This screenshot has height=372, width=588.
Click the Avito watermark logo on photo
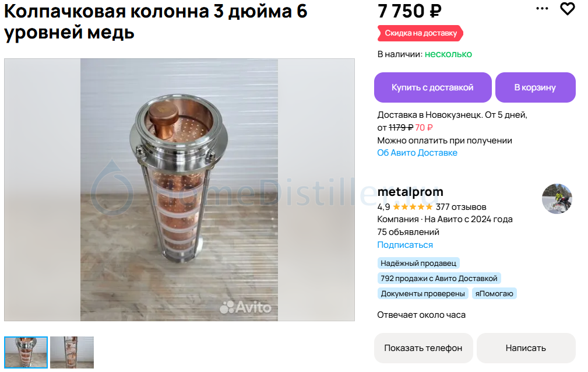[245, 307]
